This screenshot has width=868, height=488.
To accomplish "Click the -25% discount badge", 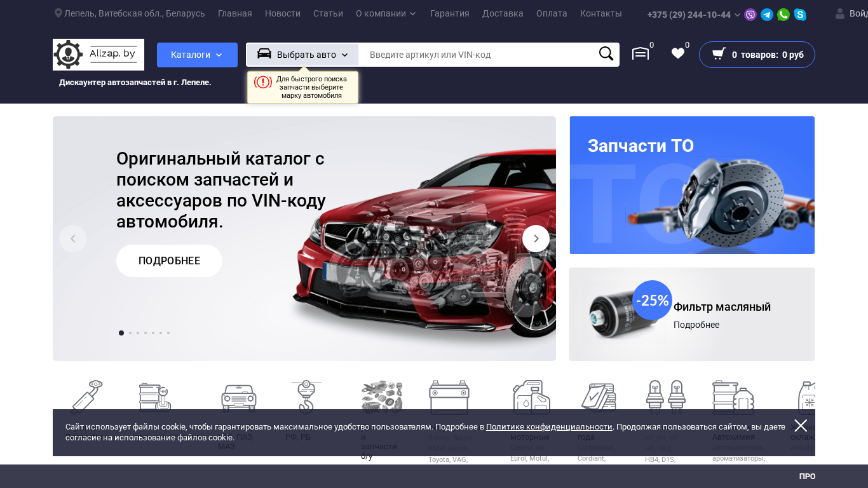I will [652, 300].
